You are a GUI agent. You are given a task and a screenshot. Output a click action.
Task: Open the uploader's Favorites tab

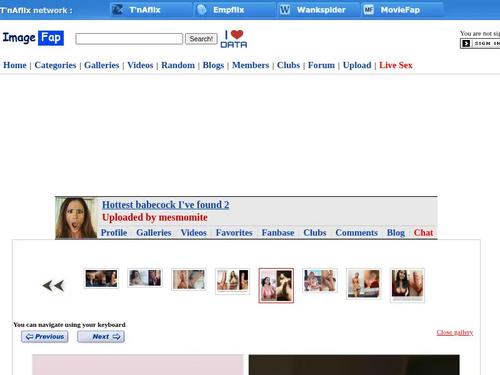click(234, 233)
